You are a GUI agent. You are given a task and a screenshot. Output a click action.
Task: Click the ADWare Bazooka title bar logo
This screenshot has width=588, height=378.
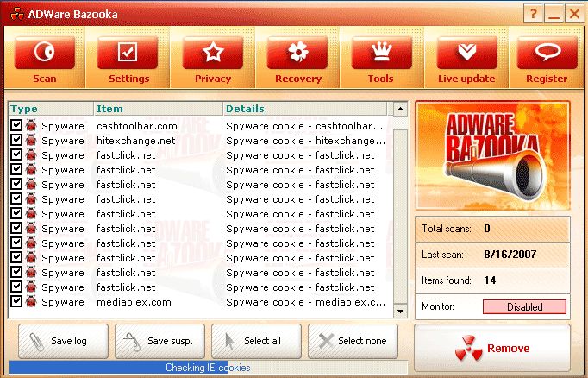tap(17, 15)
